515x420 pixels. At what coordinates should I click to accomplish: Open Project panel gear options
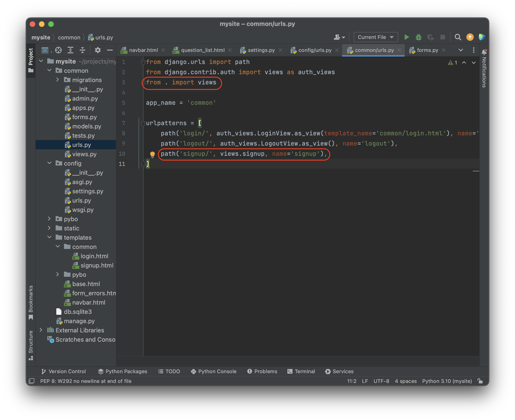tap(98, 50)
